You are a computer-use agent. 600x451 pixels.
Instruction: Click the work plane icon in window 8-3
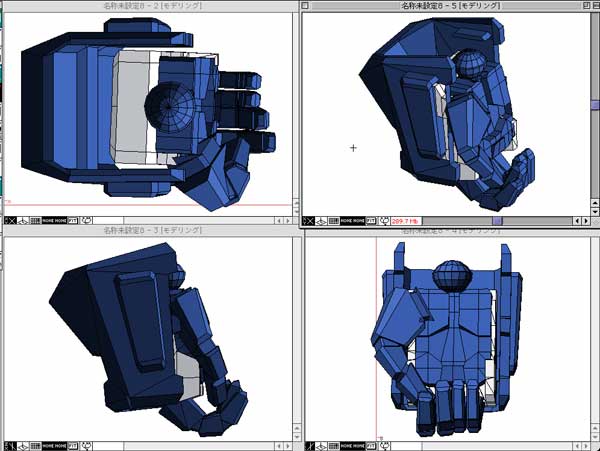click(x=23, y=446)
